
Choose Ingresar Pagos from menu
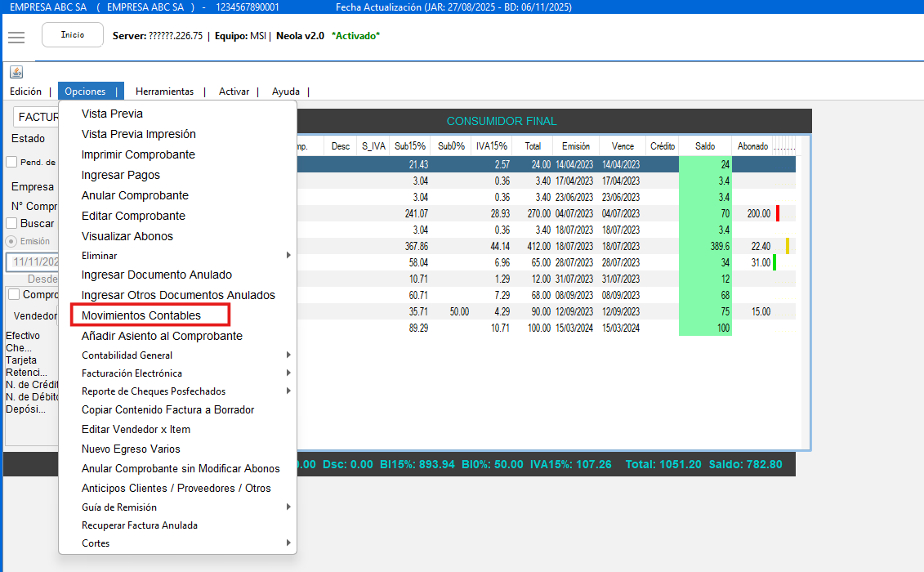121,175
